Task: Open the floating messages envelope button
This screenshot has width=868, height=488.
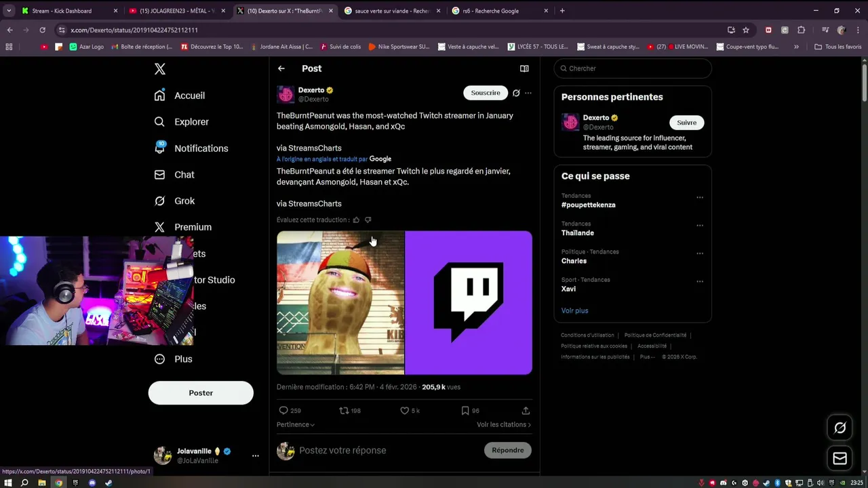Action: point(840,459)
